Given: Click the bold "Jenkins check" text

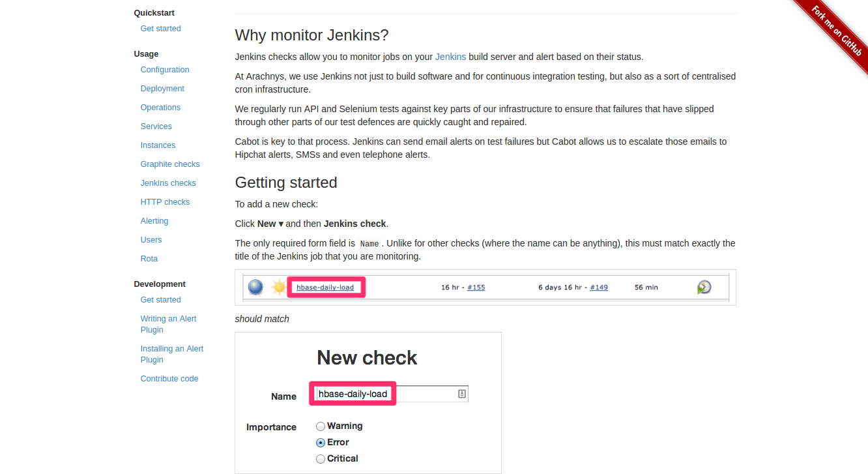Looking at the screenshot, I should point(355,224).
